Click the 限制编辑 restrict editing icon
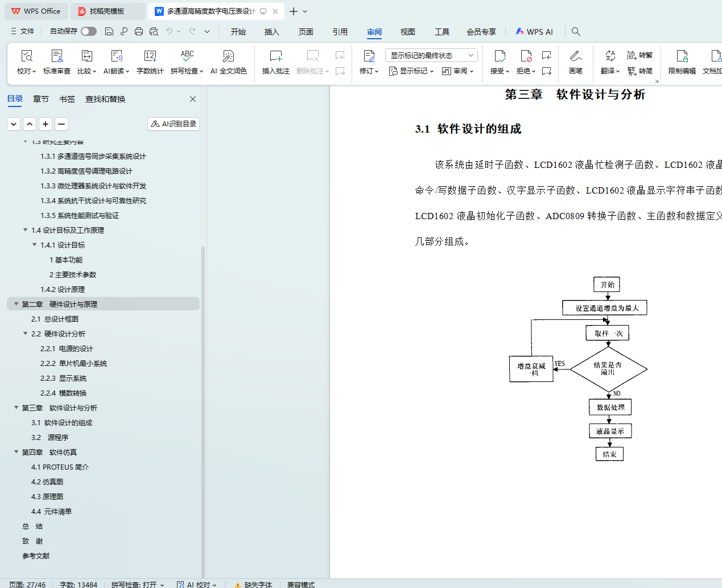Screen dimensions: 722x588 click(x=682, y=56)
